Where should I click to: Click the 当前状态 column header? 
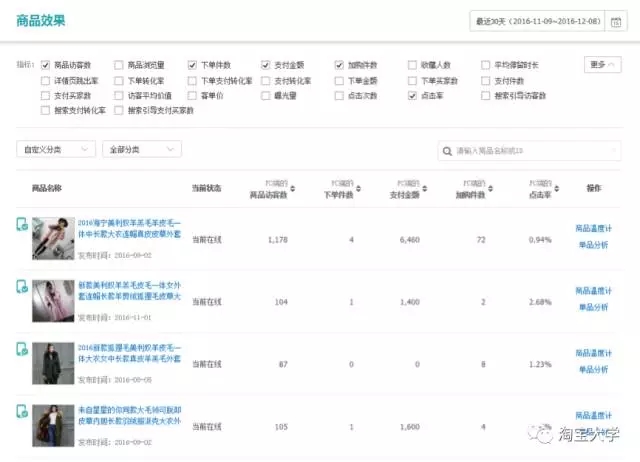click(x=207, y=188)
